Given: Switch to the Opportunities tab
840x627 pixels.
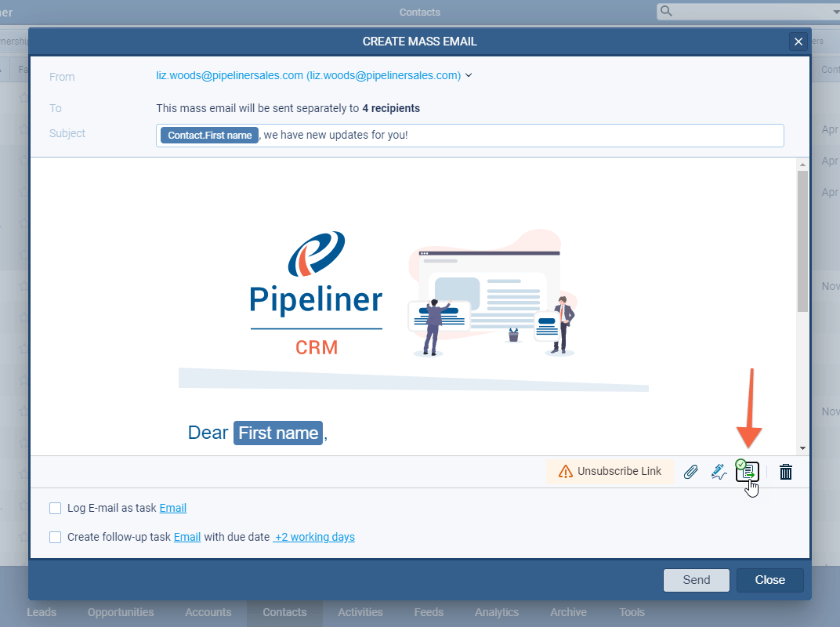Looking at the screenshot, I should (121, 612).
